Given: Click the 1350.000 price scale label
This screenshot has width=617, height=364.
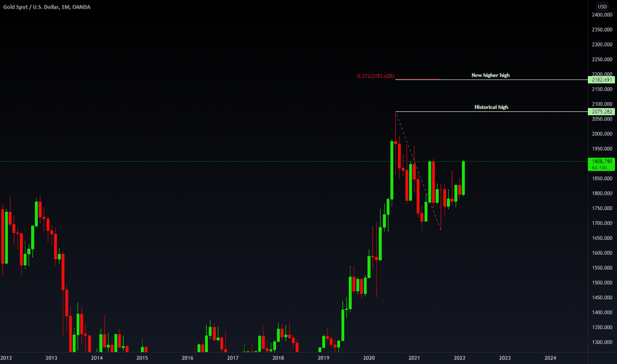Looking at the screenshot, I should point(602,328).
